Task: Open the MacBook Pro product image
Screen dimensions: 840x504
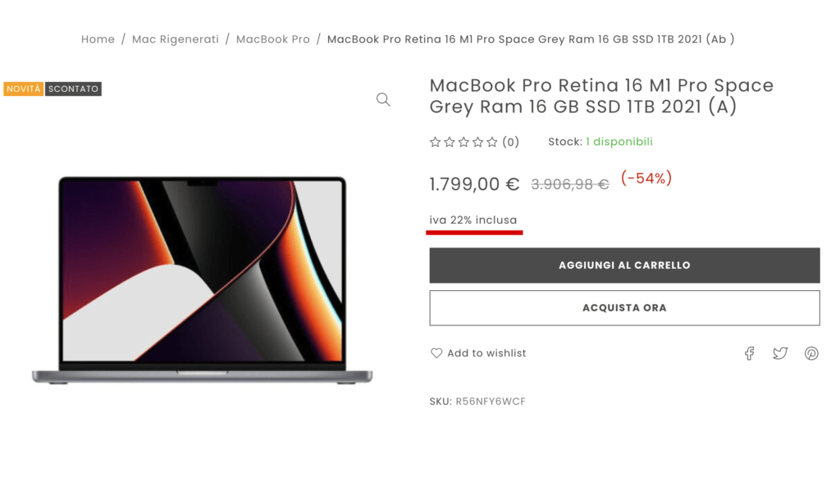Action: tap(202, 279)
